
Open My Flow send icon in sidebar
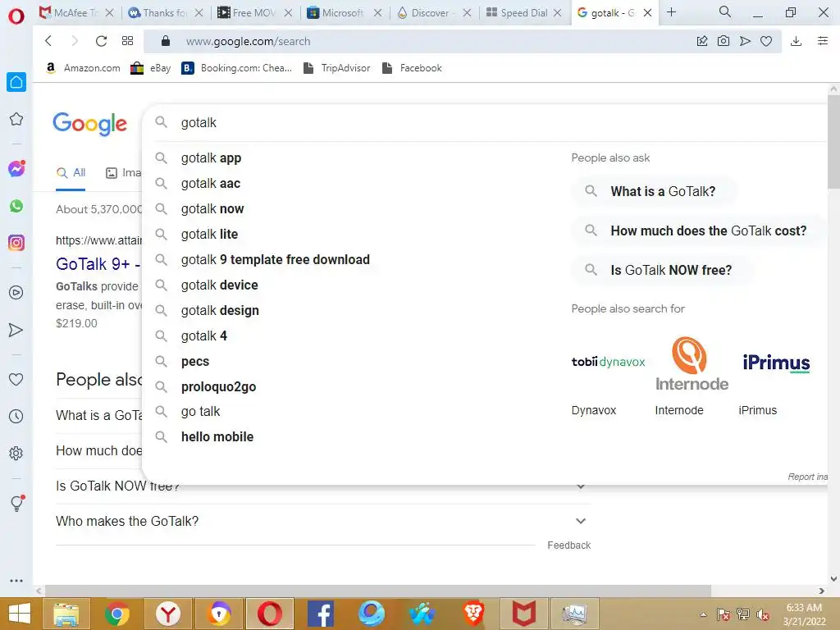pyautogui.click(x=16, y=330)
